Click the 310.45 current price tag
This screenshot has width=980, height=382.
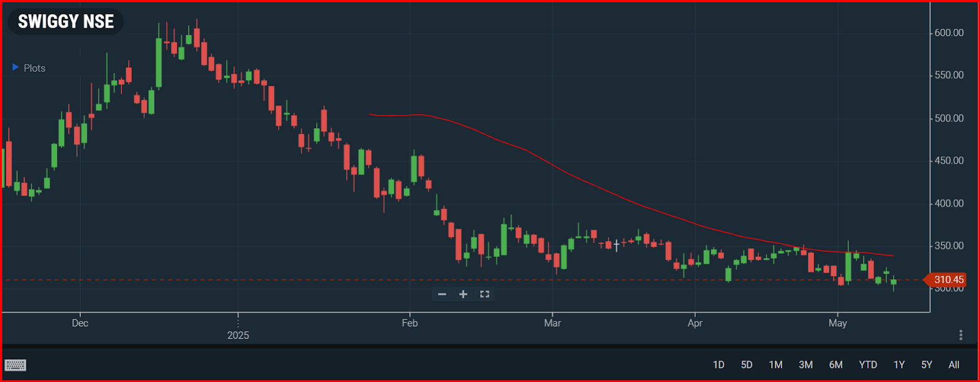(945, 280)
